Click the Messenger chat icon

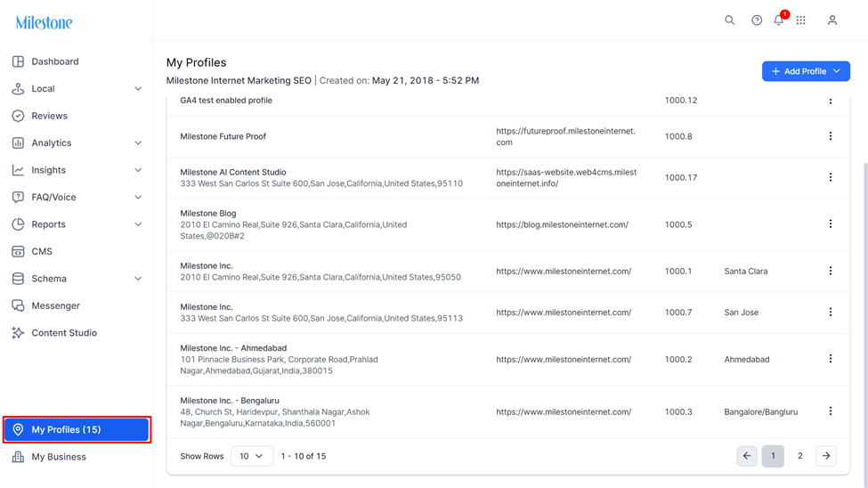pos(18,305)
